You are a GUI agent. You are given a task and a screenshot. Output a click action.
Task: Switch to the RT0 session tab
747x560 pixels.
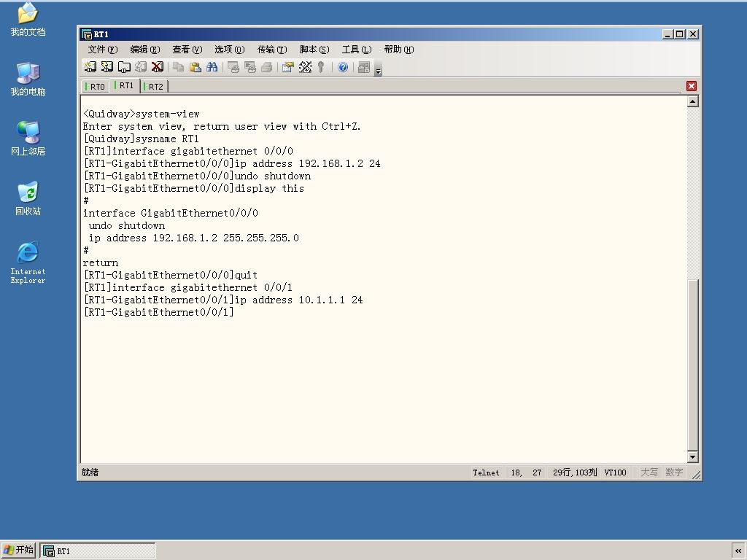pyautogui.click(x=96, y=87)
